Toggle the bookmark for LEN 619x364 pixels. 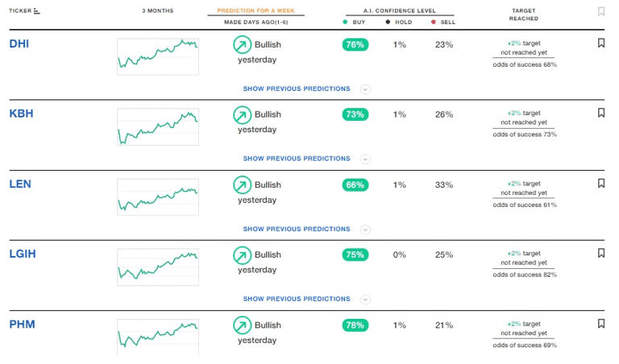point(600,184)
